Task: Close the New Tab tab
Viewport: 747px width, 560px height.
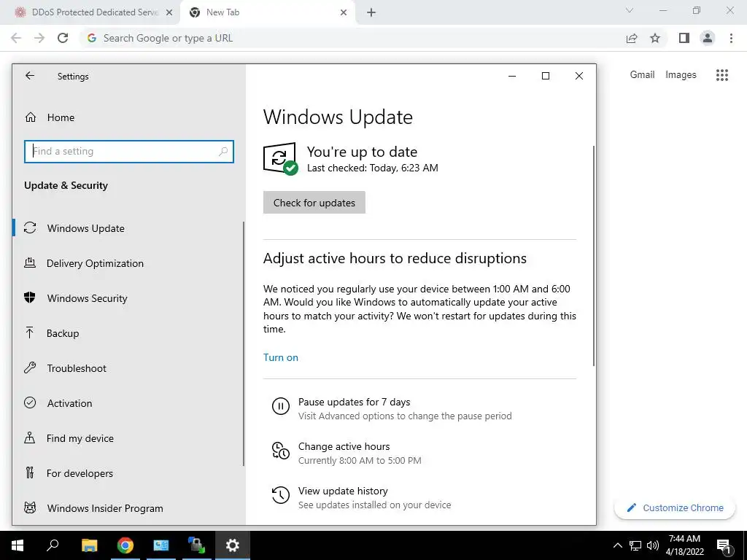Action: pos(344,13)
